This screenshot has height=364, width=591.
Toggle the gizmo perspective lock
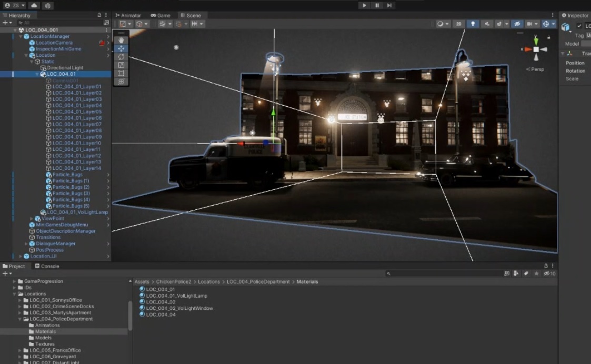pos(548,37)
